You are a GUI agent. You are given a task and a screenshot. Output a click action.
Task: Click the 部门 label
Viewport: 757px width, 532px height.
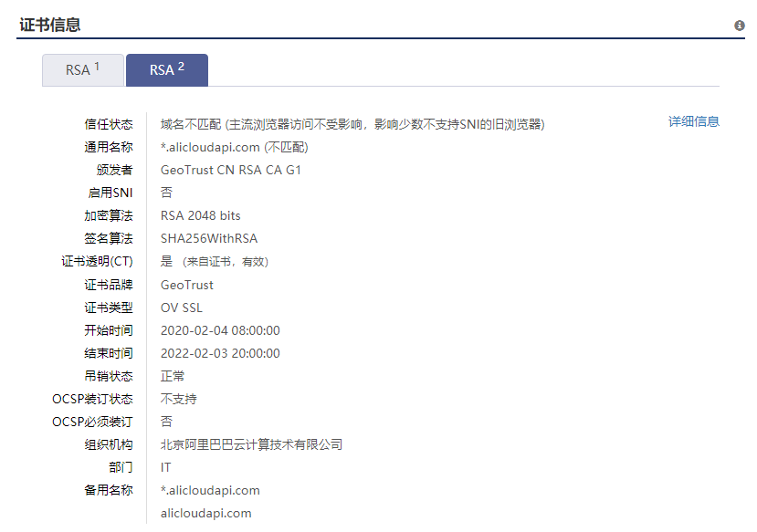point(121,467)
